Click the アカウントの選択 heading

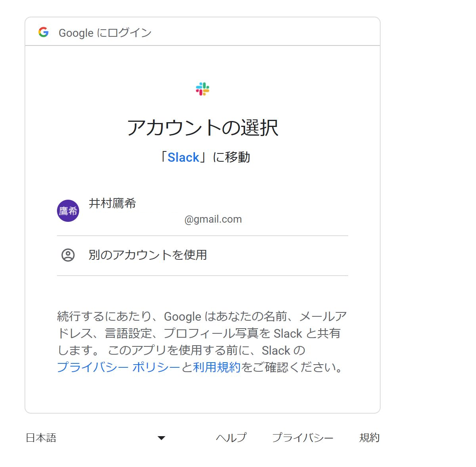pos(203,128)
